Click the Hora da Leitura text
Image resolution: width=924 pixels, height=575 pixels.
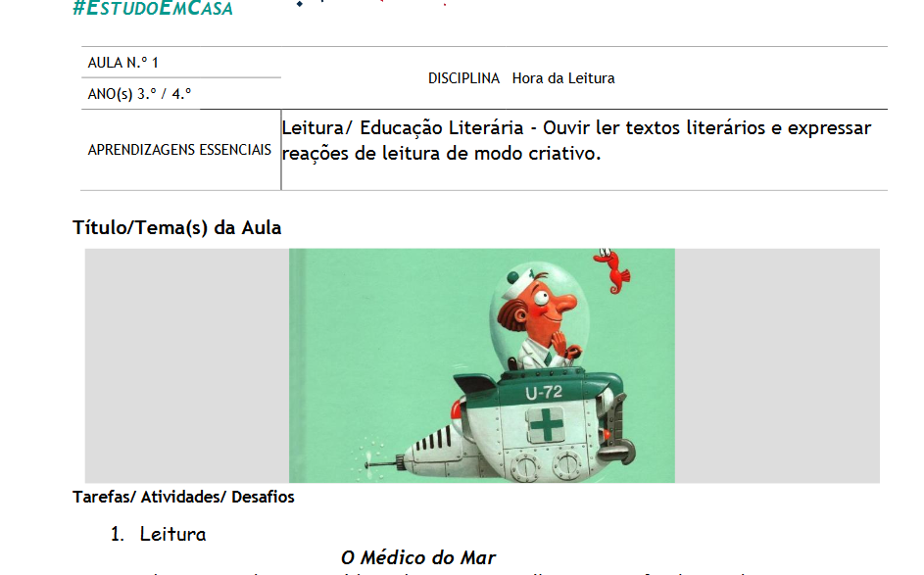(x=562, y=78)
